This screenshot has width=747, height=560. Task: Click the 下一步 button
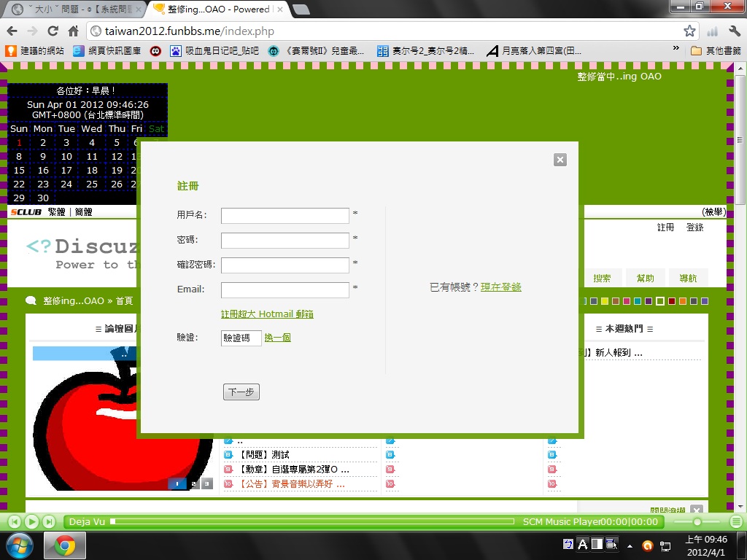tap(241, 392)
